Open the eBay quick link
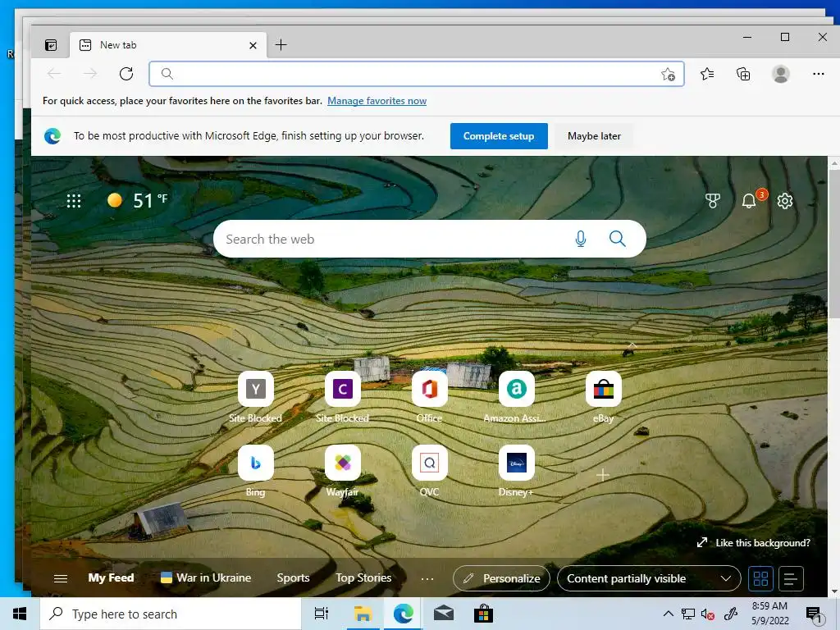840x630 pixels. [603, 397]
